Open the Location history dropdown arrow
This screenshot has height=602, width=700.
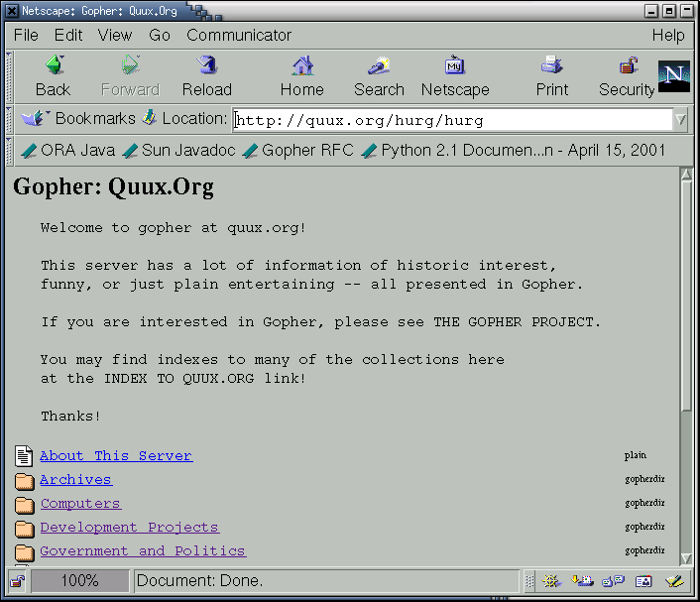point(680,120)
